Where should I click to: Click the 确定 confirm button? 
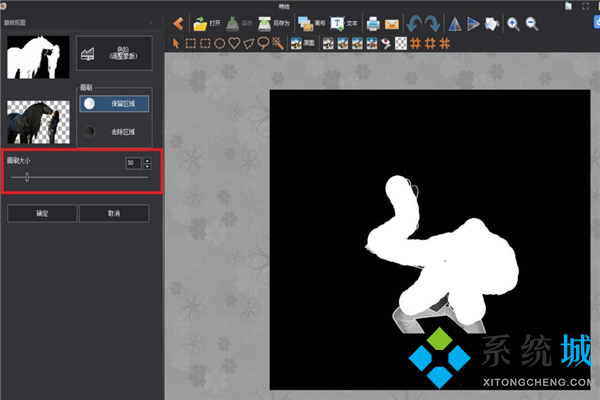(41, 213)
